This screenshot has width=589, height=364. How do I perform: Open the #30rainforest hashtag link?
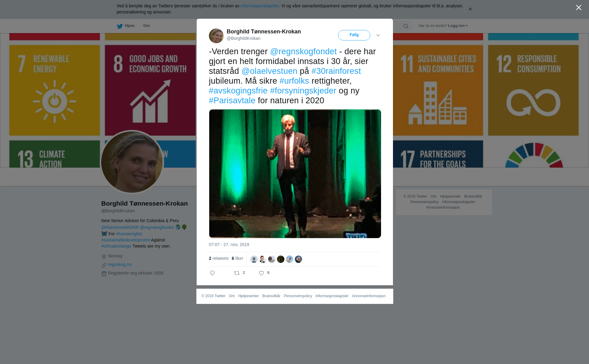click(336, 71)
